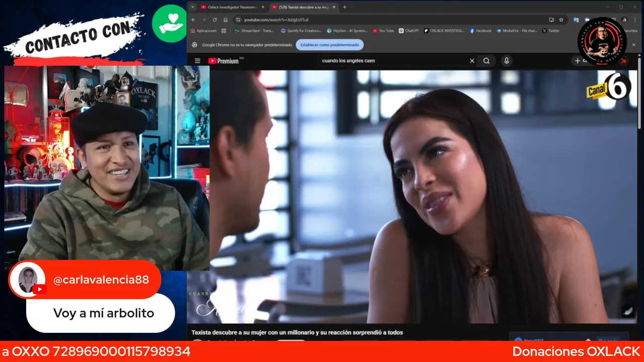Clear the YouTube search query
Image resolution: width=644 pixels, height=362 pixels.
click(x=472, y=61)
